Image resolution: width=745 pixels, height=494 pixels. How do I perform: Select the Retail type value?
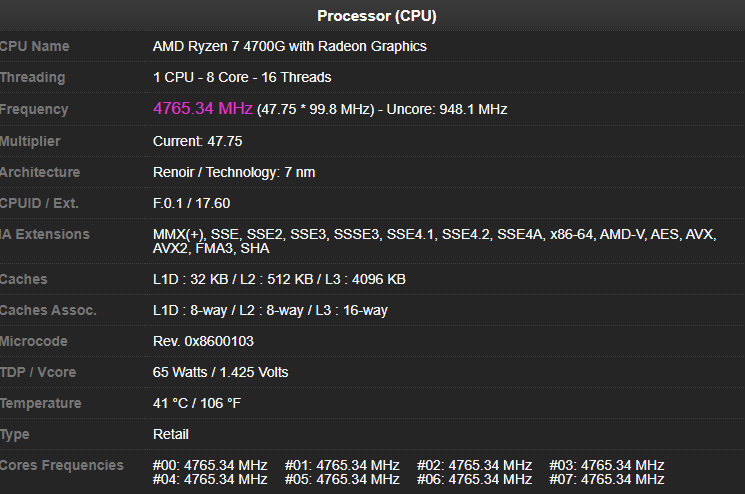pyautogui.click(x=171, y=434)
